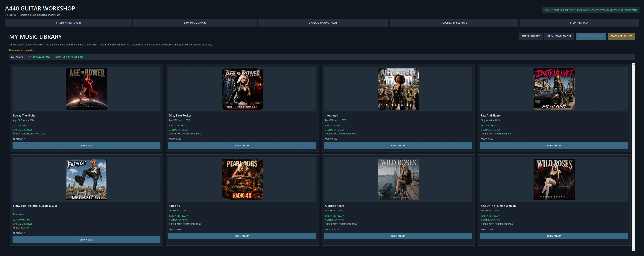The height and width of the screenshot is (256, 644).
Task: Click Radio 45 cover artwork
Action: [242, 179]
